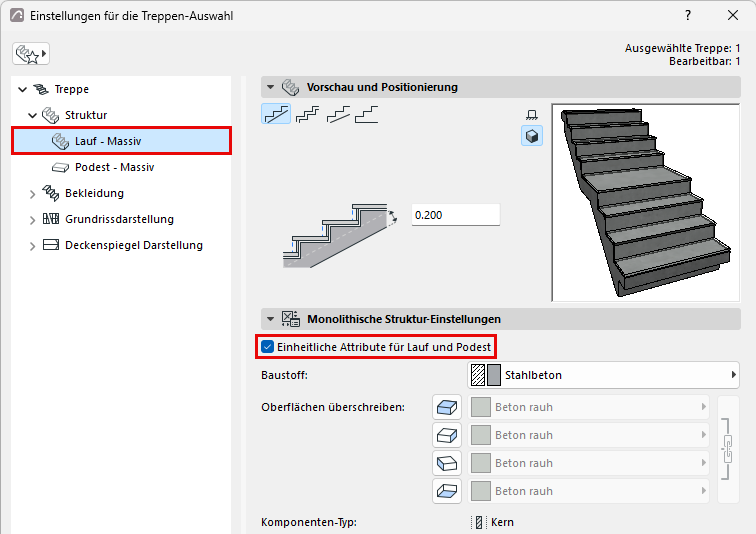This screenshot has height=534, width=756.
Task: Uncheck Einheitliche Attribute für Lauf und Podest
Action: pos(268,347)
